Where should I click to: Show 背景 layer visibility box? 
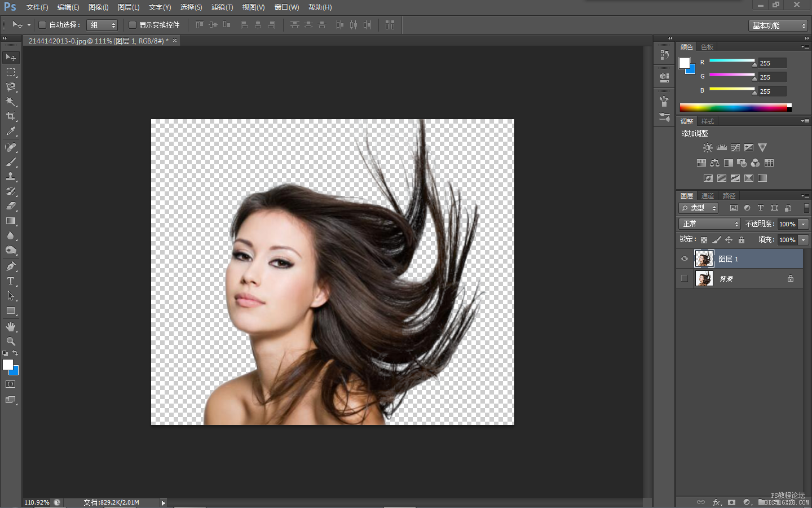coord(685,278)
